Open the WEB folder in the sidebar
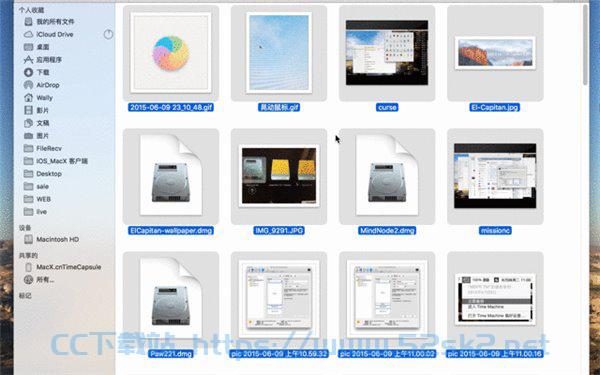Image resolution: width=600 pixels, height=375 pixels. coord(43,199)
